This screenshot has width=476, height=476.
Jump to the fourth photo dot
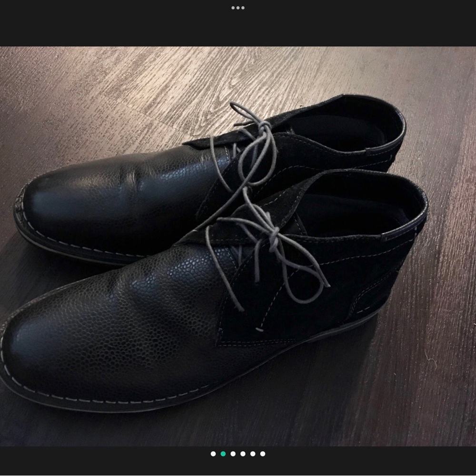(x=243, y=454)
